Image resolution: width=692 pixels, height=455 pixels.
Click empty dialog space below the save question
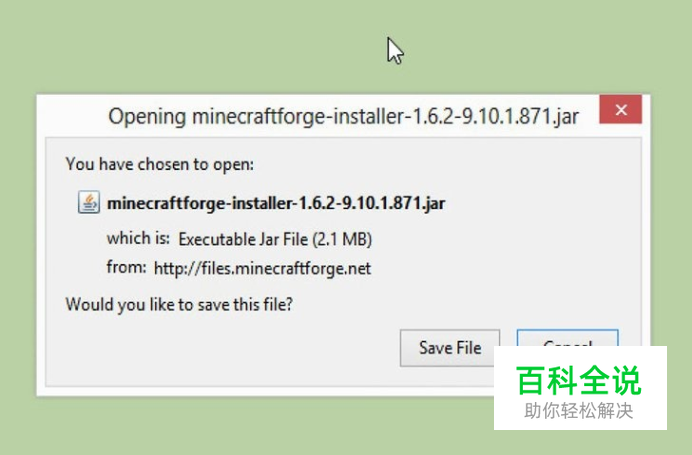tap(221, 353)
